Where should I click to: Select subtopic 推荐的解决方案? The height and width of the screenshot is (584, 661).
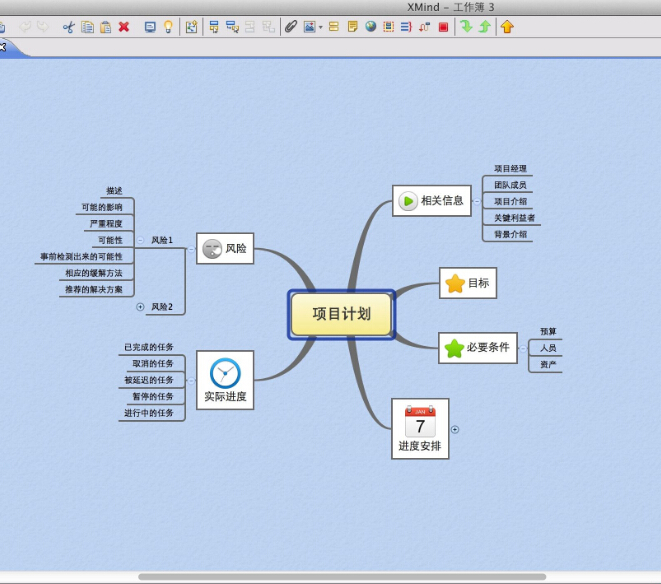click(x=93, y=289)
